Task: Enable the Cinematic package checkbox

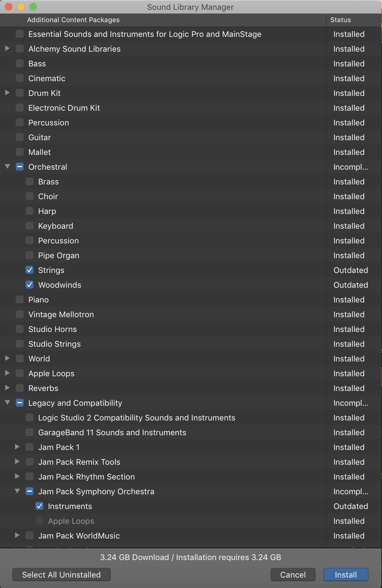Action: 20,78
